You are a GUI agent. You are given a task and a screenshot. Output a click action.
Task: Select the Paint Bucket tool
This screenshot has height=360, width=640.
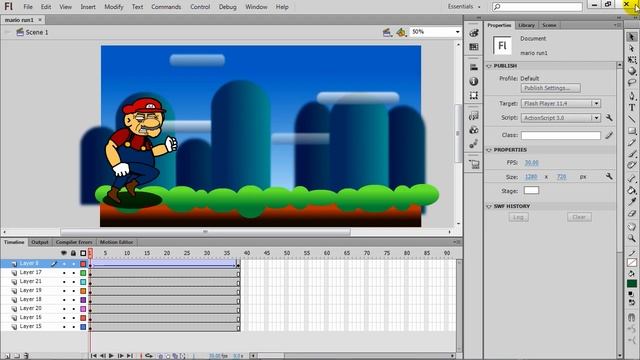tap(631, 190)
